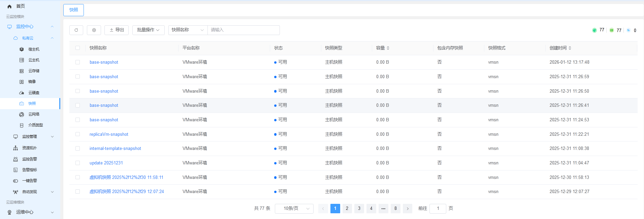Check the replicaVm-snapshot row checkbox

pos(78,134)
